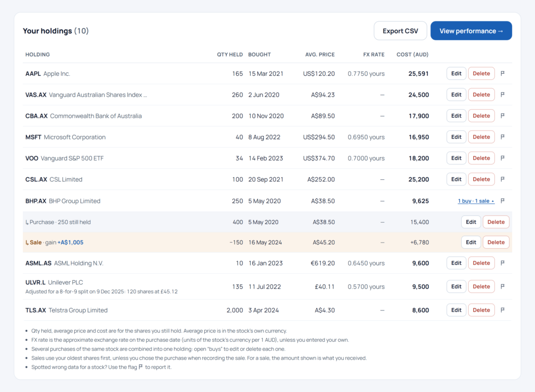This screenshot has width=535, height=392.
Task: Collapse the BHP.AX '1 buy · 1 sale' details
Action: pyautogui.click(x=476, y=201)
